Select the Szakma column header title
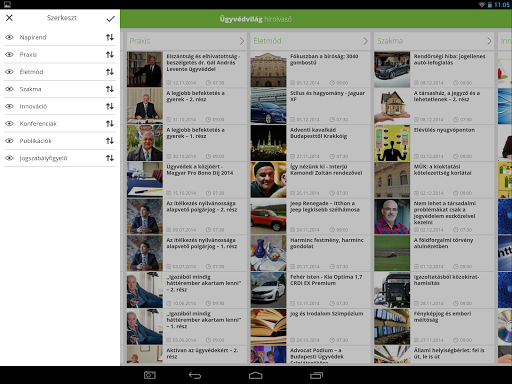The width and height of the screenshot is (512, 384). 390,41
